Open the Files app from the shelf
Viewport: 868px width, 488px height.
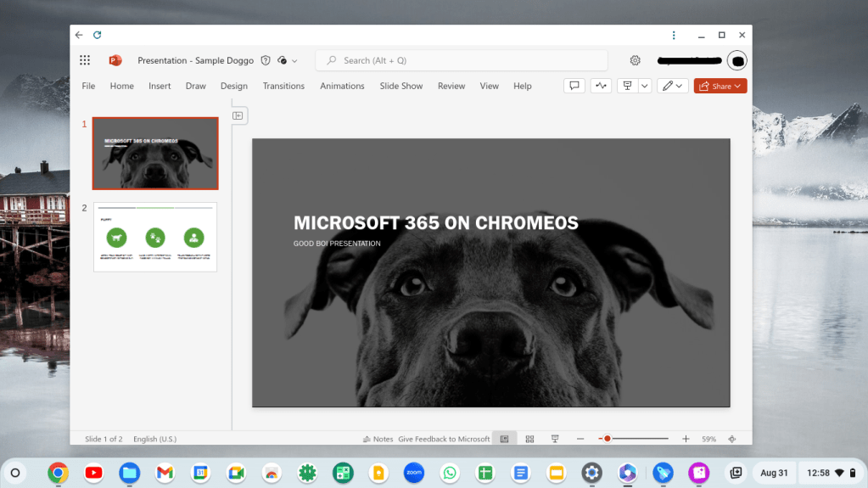click(x=129, y=473)
